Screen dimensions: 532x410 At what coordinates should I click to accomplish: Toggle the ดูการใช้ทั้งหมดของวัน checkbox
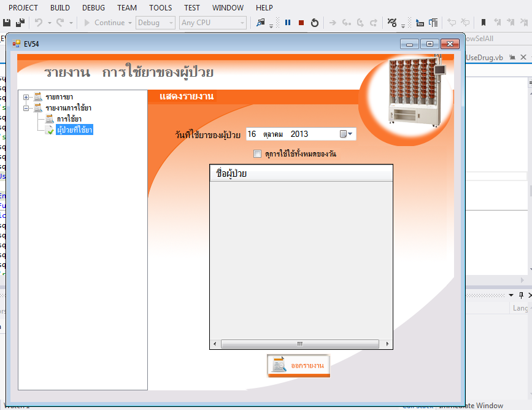(x=258, y=153)
